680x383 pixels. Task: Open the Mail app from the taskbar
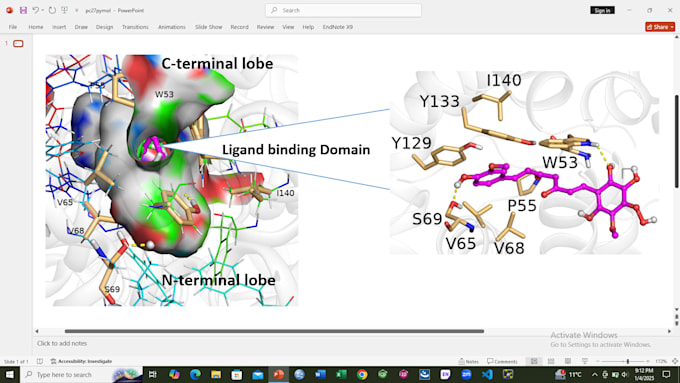coord(258,374)
